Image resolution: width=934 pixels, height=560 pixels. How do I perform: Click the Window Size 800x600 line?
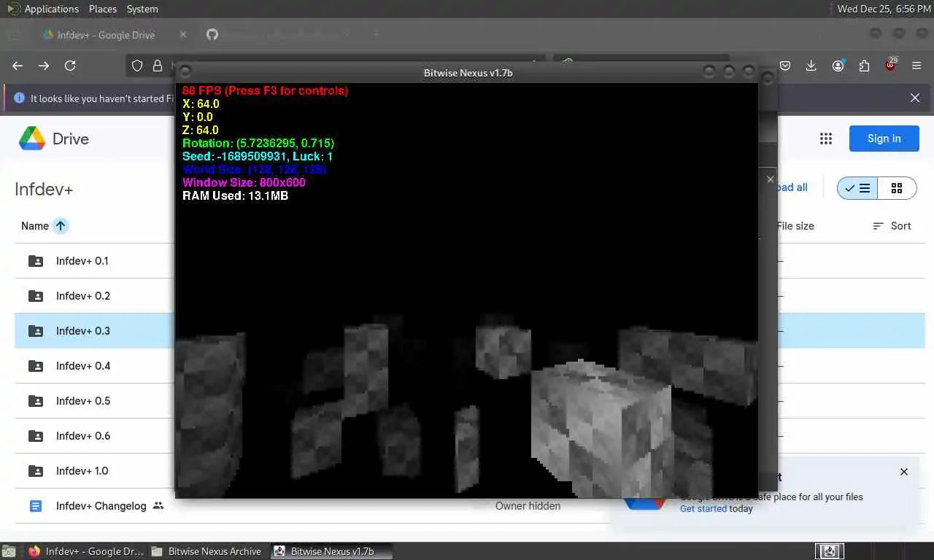tap(244, 182)
